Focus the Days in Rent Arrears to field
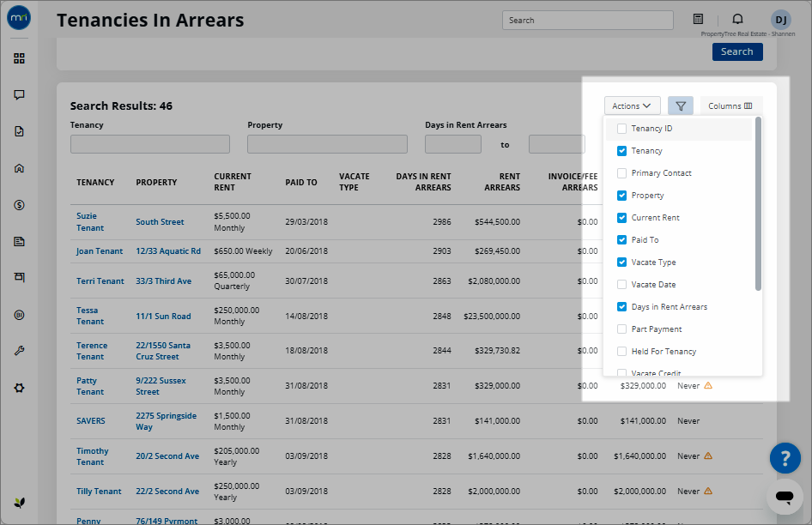Viewport: 812px width, 525px height. [557, 144]
